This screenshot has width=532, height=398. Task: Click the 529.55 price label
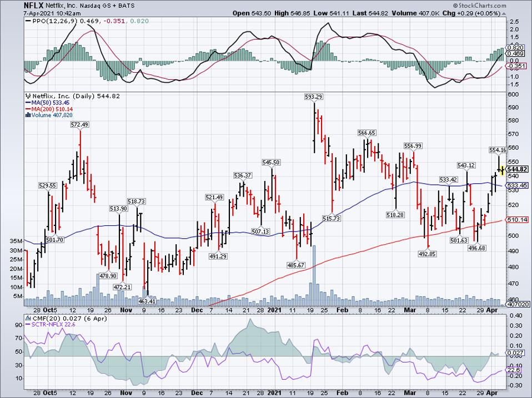click(x=48, y=186)
